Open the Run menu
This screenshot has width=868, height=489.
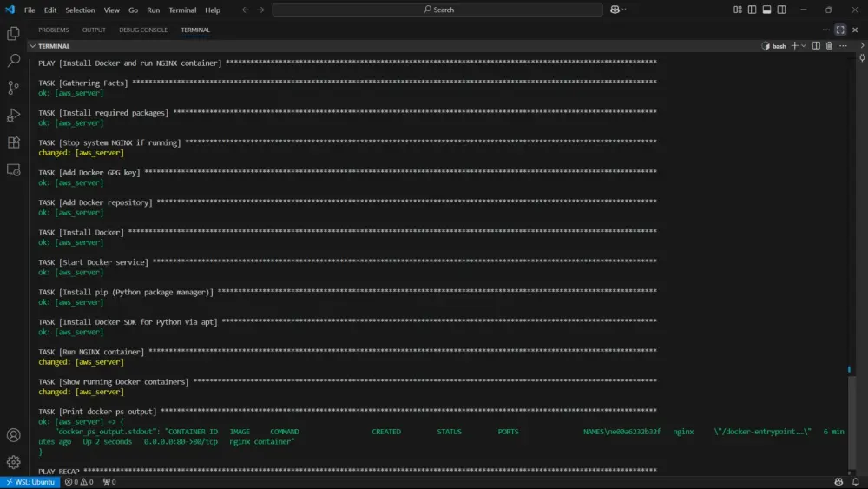(x=154, y=10)
